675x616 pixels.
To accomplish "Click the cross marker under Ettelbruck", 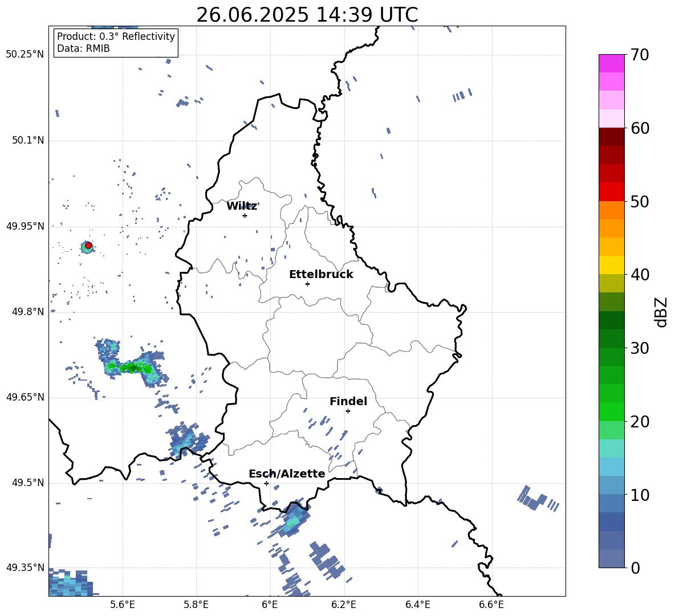I will click(x=307, y=284).
